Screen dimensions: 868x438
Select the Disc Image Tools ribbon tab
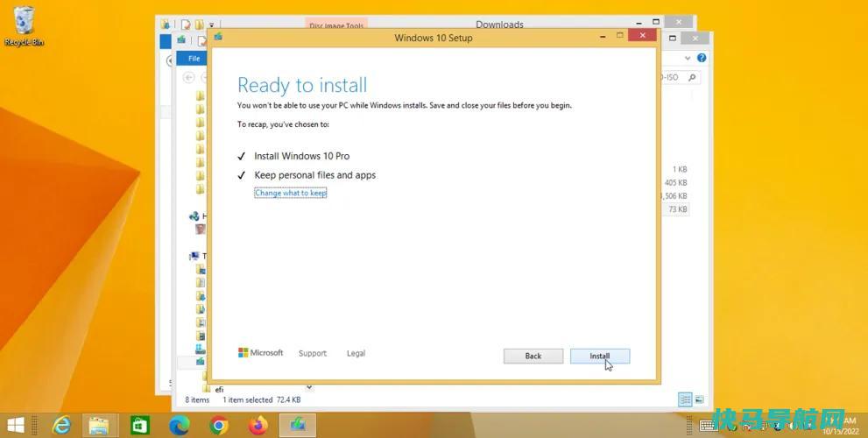coord(336,25)
